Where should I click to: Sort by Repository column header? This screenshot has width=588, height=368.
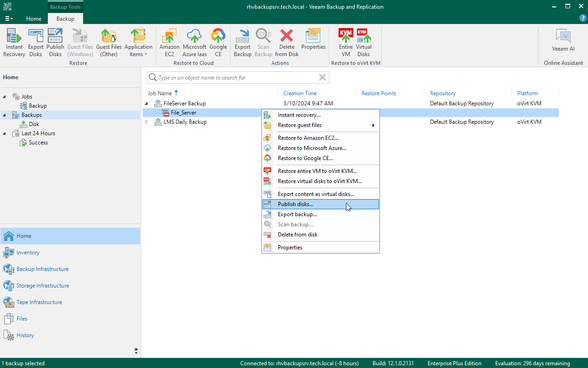point(443,93)
